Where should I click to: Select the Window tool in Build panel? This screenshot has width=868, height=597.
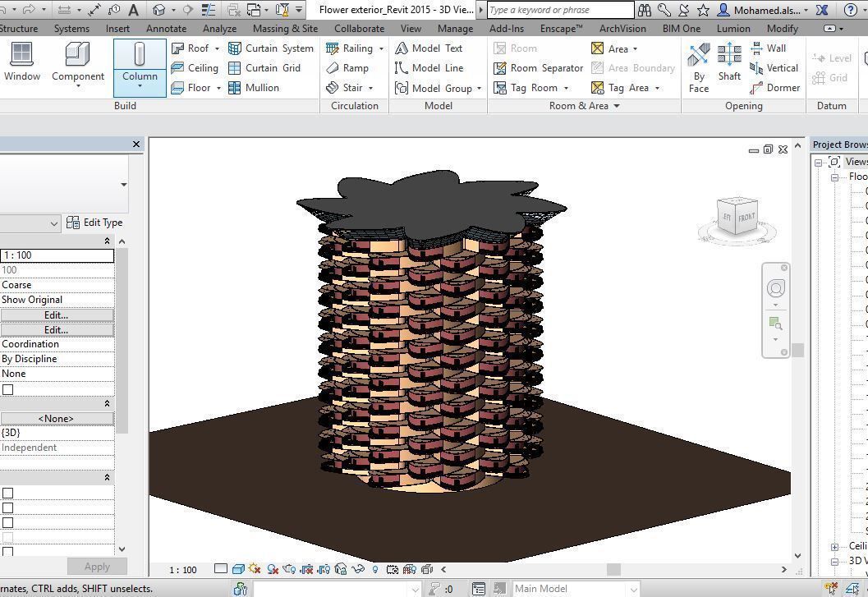21,62
